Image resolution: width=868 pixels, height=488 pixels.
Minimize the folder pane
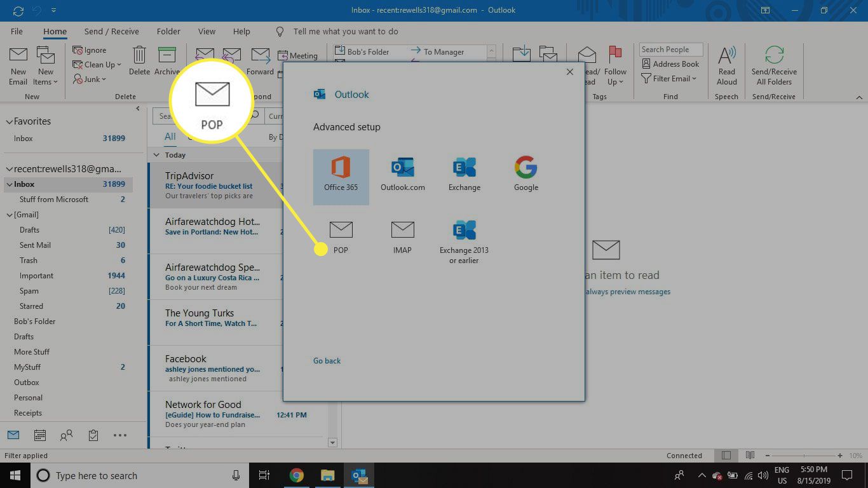pyautogui.click(x=138, y=109)
